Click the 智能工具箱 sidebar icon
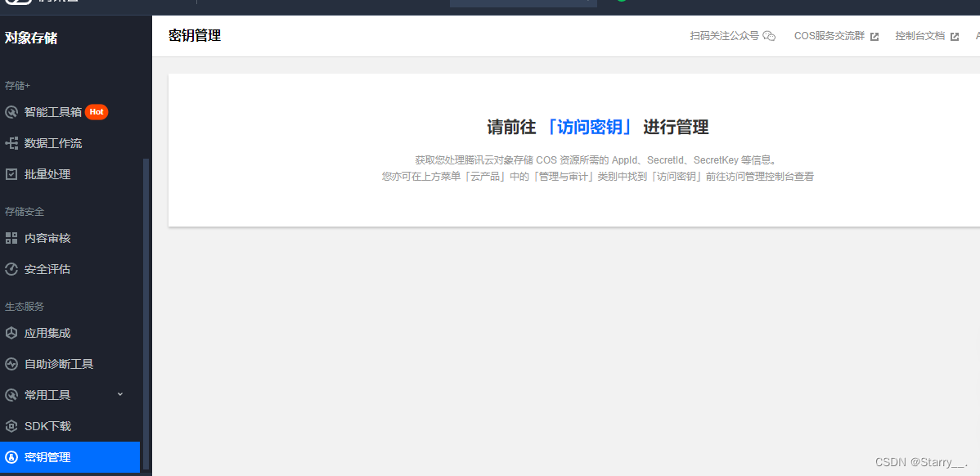The width and height of the screenshot is (980, 476). [x=11, y=112]
